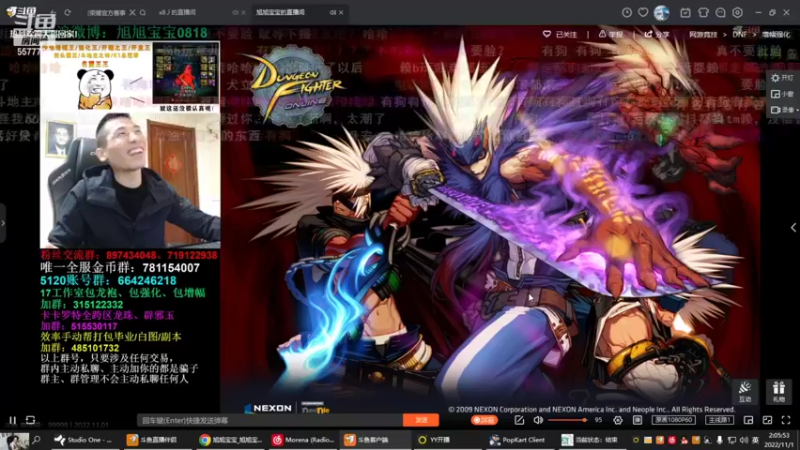Open the 录像 recording dropdown

pyautogui.click(x=783, y=110)
